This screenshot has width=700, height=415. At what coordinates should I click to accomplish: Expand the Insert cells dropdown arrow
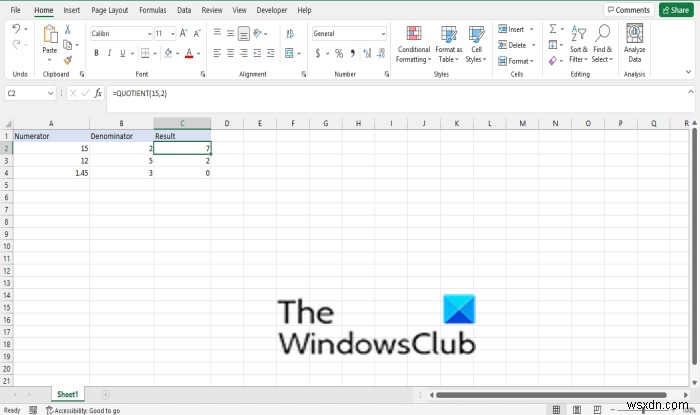click(531, 29)
